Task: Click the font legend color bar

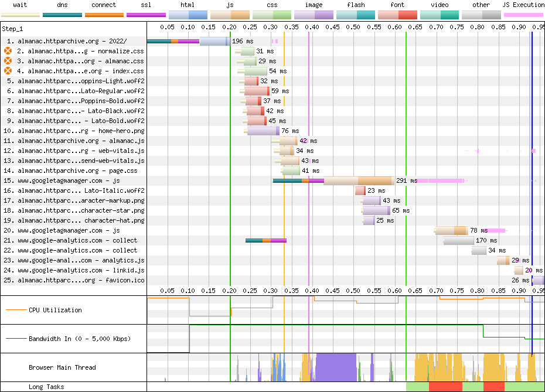Action: pos(397,14)
